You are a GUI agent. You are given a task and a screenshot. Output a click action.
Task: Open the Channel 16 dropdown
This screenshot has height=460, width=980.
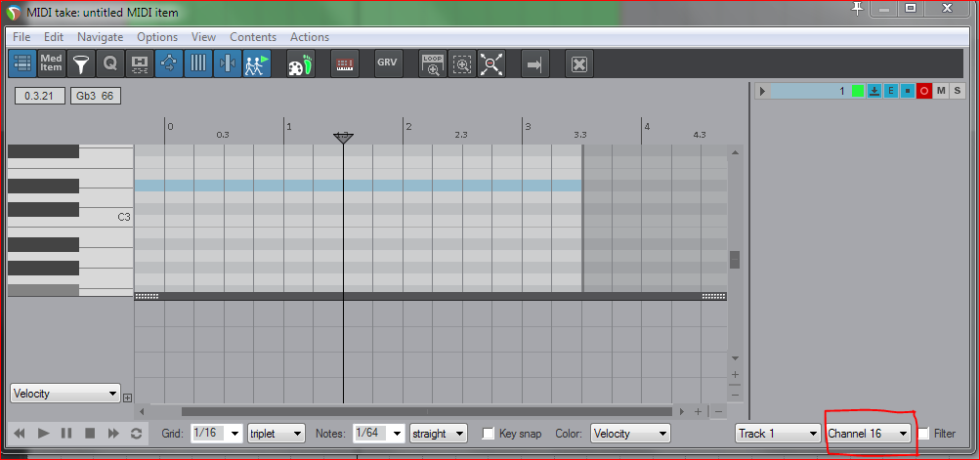click(x=868, y=433)
